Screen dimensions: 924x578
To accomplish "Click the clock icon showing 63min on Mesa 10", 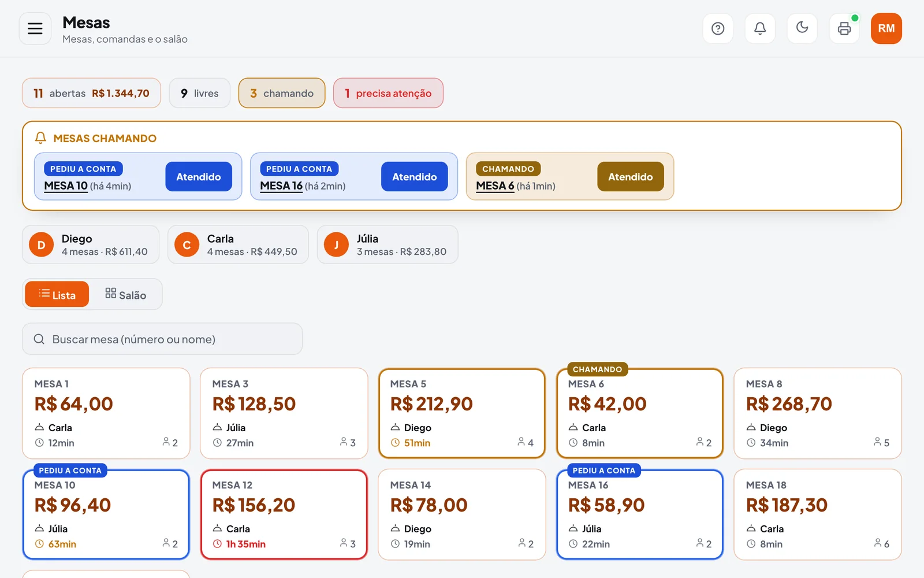I will click(39, 544).
